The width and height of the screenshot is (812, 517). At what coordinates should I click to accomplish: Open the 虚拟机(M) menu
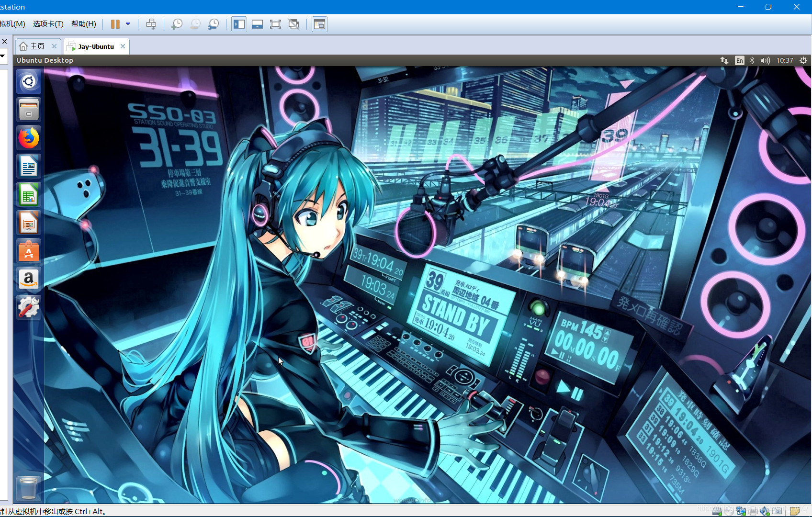click(12, 24)
